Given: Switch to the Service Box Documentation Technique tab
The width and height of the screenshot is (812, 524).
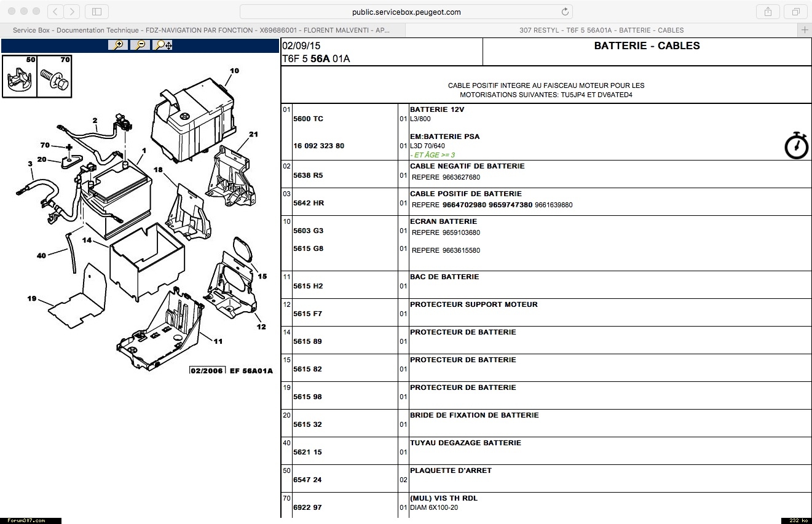Looking at the screenshot, I should [x=200, y=30].
